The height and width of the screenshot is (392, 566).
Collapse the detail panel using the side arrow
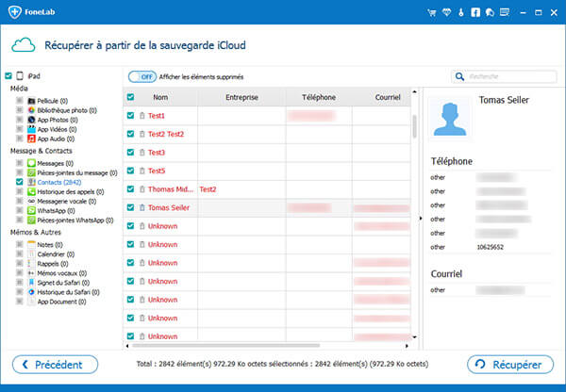pos(421,219)
